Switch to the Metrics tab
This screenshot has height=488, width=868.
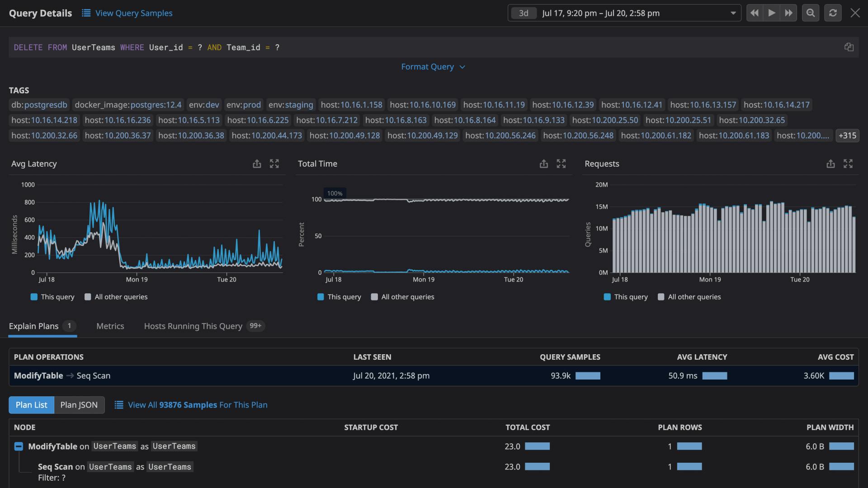point(110,326)
